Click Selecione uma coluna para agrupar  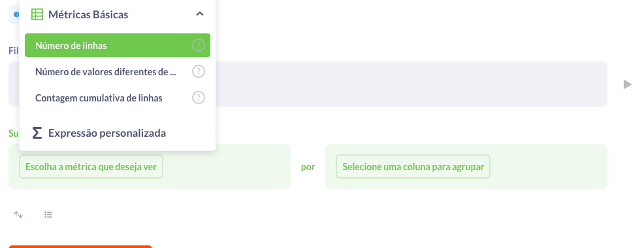pos(413,167)
